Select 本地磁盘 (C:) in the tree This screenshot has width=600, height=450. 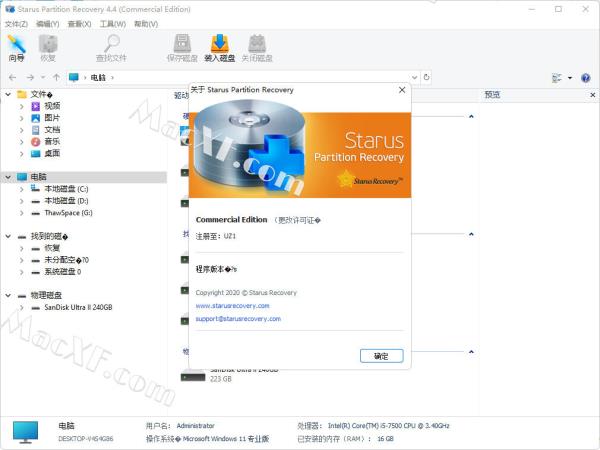point(66,189)
